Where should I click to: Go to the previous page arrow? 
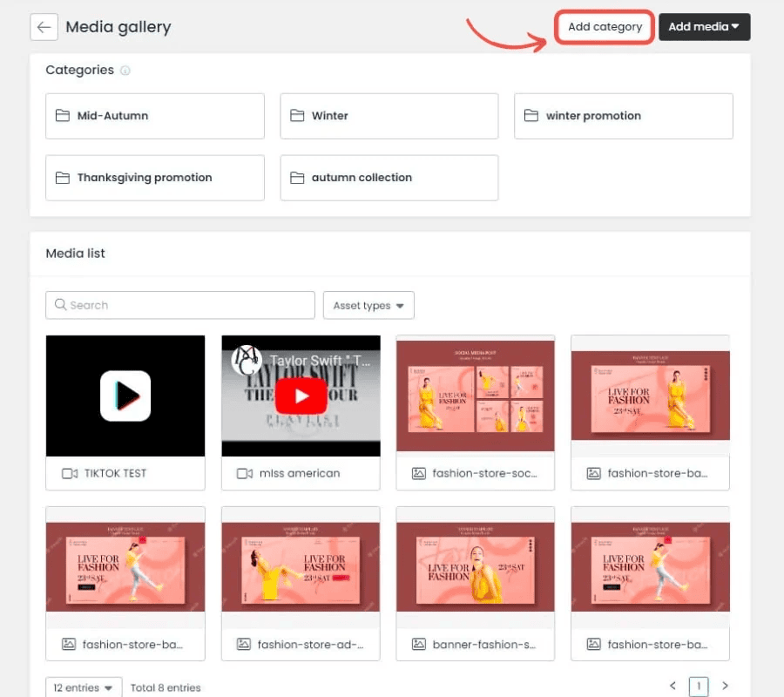click(x=672, y=687)
